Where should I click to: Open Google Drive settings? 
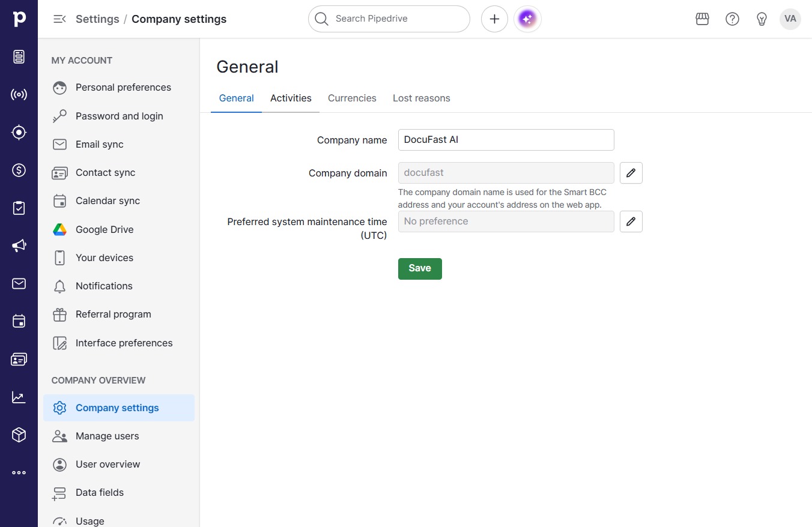pyautogui.click(x=119, y=230)
